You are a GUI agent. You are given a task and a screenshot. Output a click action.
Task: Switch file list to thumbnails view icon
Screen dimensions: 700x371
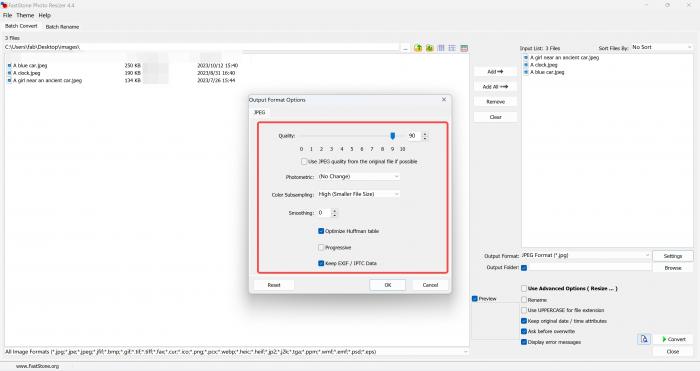(x=441, y=48)
